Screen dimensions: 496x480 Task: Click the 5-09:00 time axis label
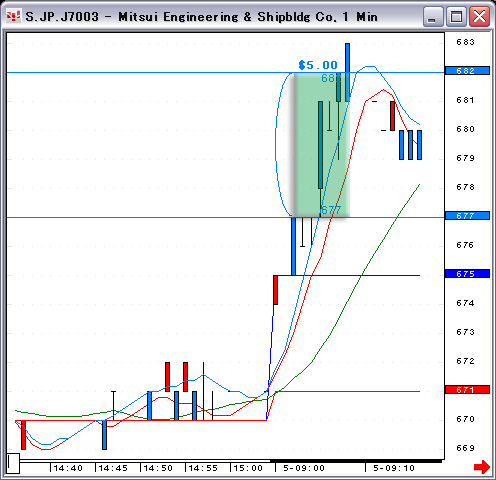point(304,468)
